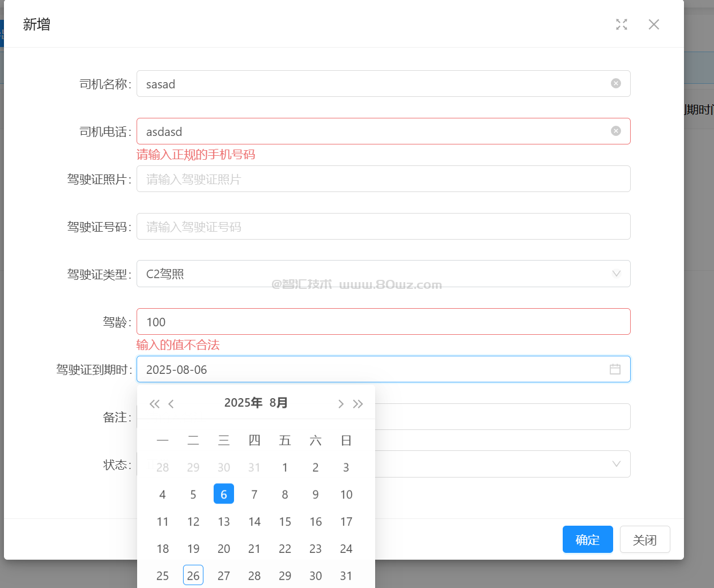
Task: Focus the 司机名称 input field
Action: coord(384,83)
